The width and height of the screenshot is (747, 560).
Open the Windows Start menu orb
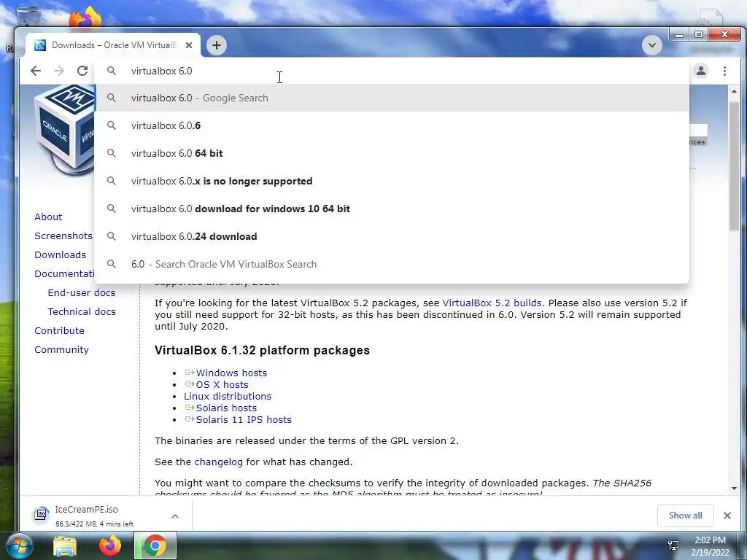tap(19, 545)
